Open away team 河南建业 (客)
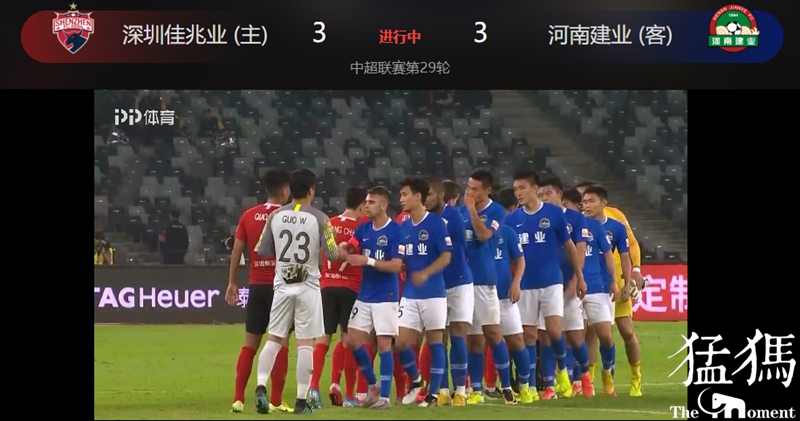The image size is (800, 421). click(x=610, y=35)
